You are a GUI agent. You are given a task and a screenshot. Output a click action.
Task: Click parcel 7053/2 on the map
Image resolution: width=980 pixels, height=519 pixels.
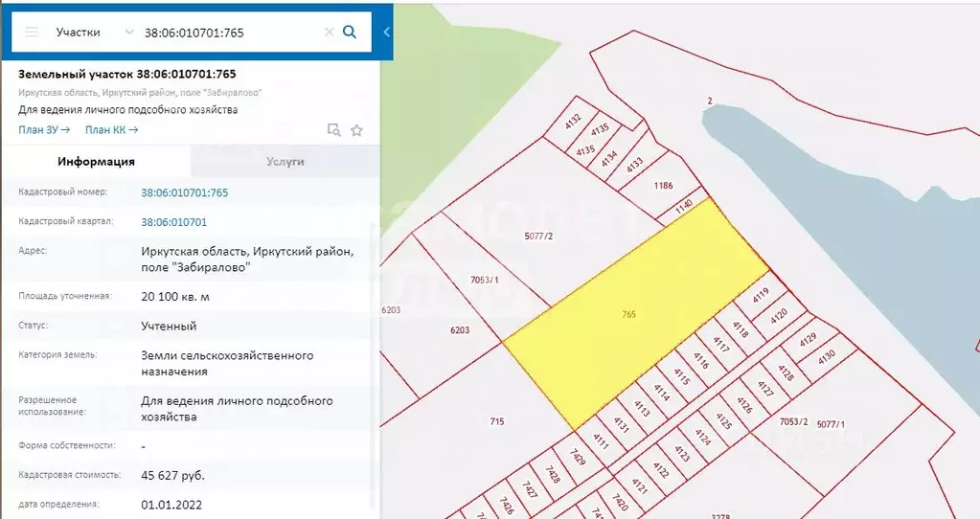pyautogui.click(x=793, y=421)
